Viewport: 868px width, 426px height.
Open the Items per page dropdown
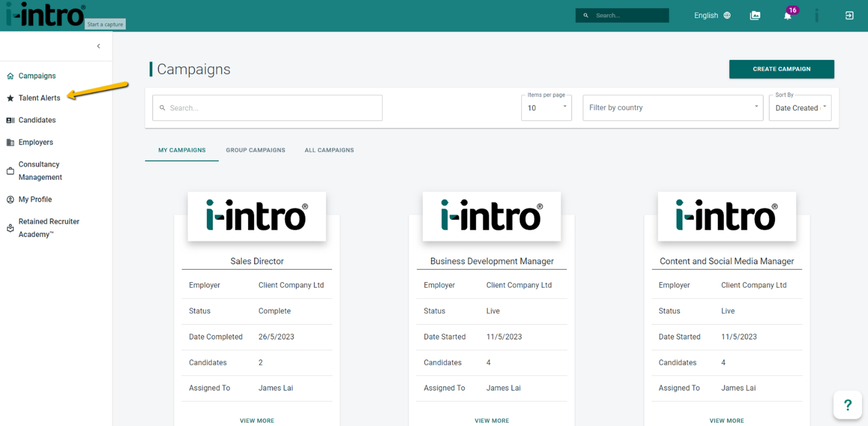click(x=547, y=107)
